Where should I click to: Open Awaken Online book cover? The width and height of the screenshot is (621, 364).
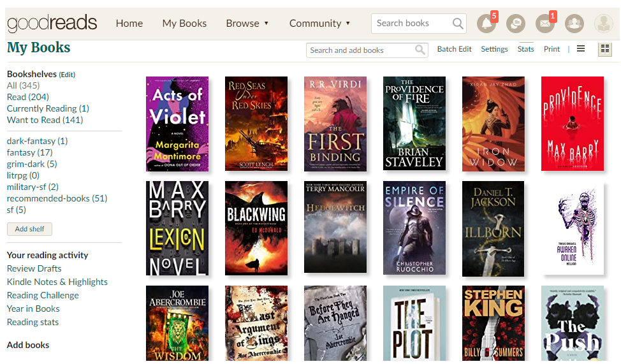pyautogui.click(x=573, y=228)
